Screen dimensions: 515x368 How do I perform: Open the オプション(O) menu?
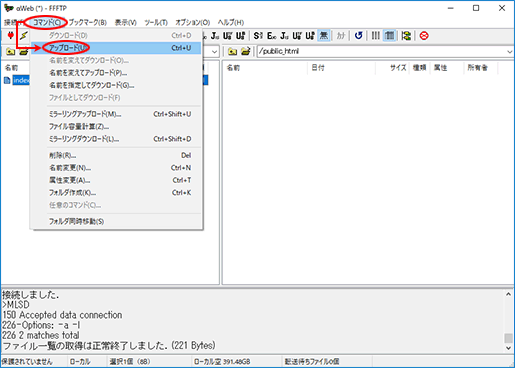[193, 22]
